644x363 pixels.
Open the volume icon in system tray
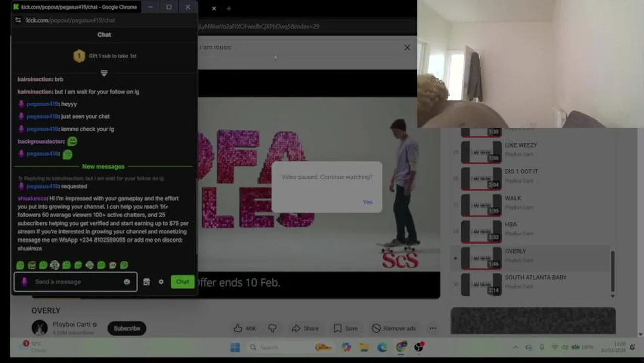pos(565,347)
